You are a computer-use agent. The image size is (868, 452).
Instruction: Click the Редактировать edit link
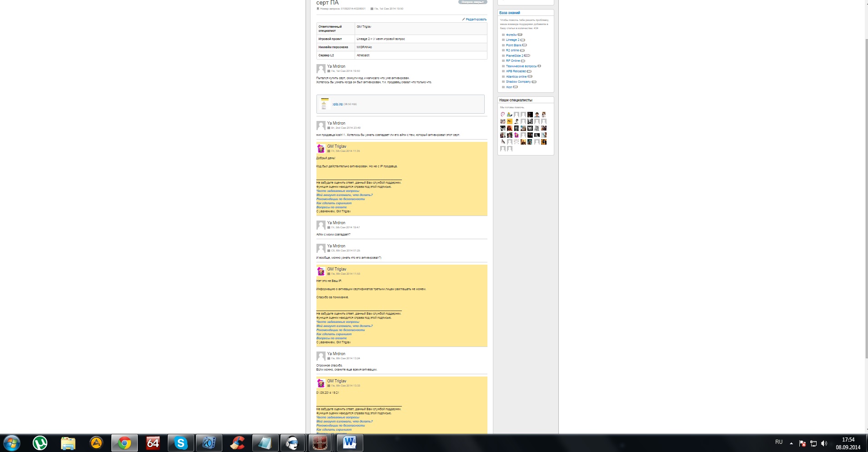[x=476, y=20]
